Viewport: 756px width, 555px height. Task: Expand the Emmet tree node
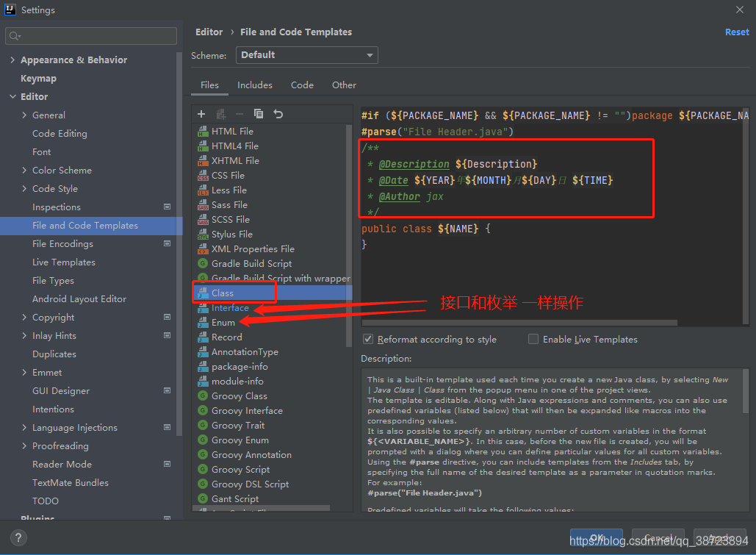tap(24, 372)
